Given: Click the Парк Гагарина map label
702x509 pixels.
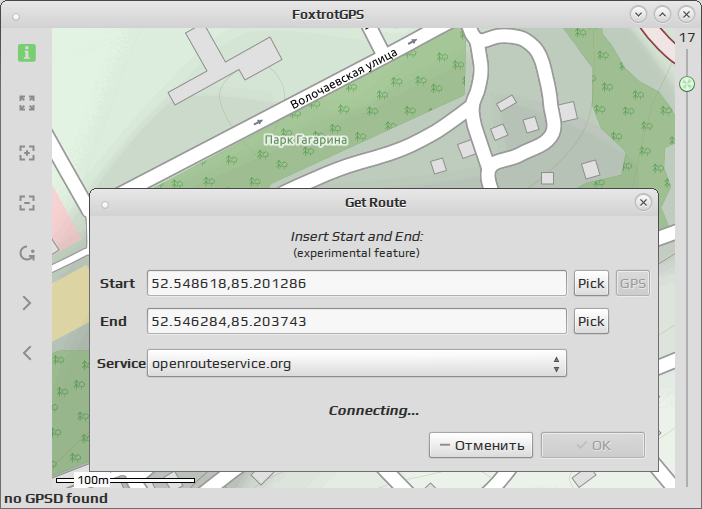Looking at the screenshot, I should coord(306,140).
